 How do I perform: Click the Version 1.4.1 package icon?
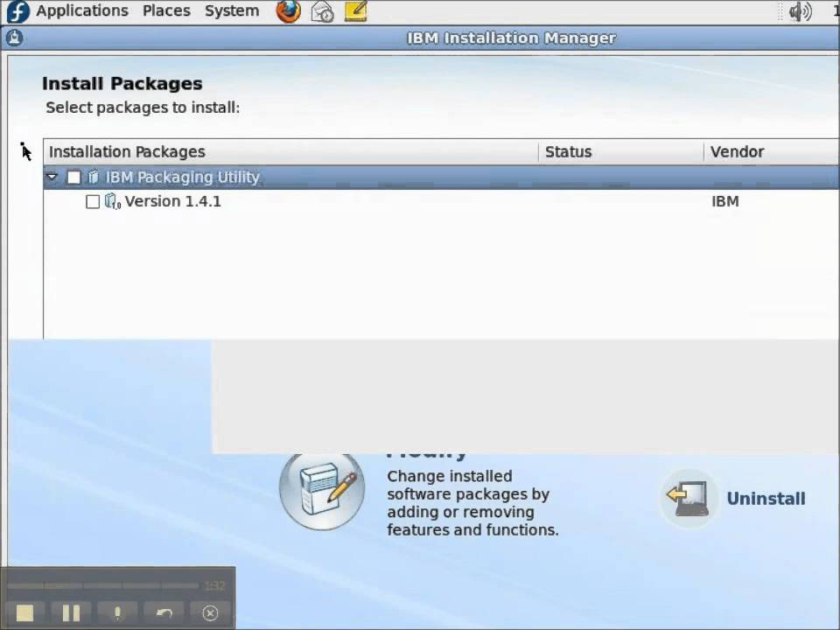[113, 201]
